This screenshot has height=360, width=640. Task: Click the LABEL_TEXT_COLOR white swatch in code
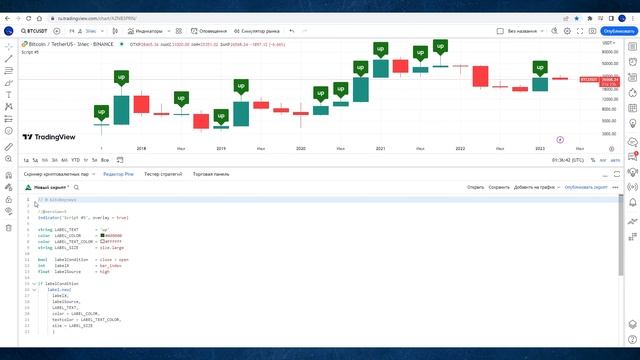(x=102, y=242)
